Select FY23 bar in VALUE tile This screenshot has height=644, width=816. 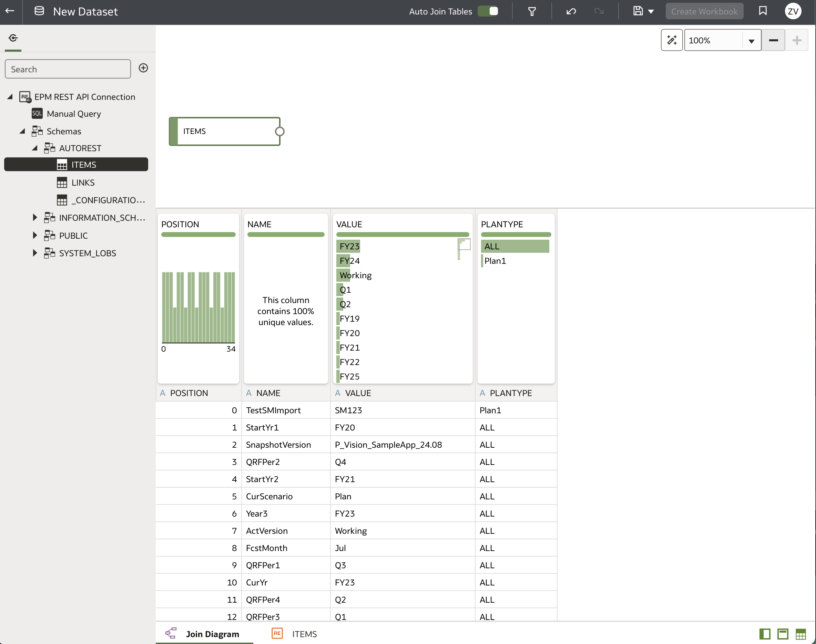tap(348, 246)
